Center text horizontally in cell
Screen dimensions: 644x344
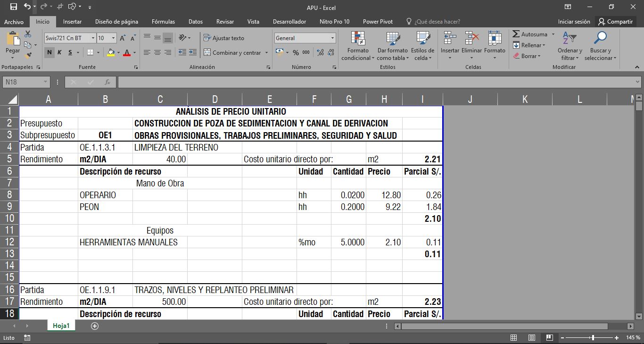coord(157,52)
